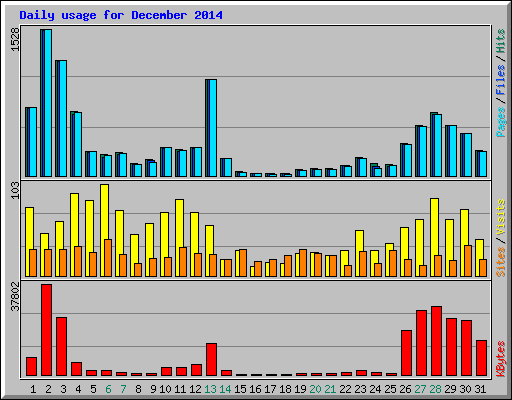Select the tallest cyan hits bar for day 2
Image resolution: width=512 pixels, height=400 pixels.
(48, 103)
